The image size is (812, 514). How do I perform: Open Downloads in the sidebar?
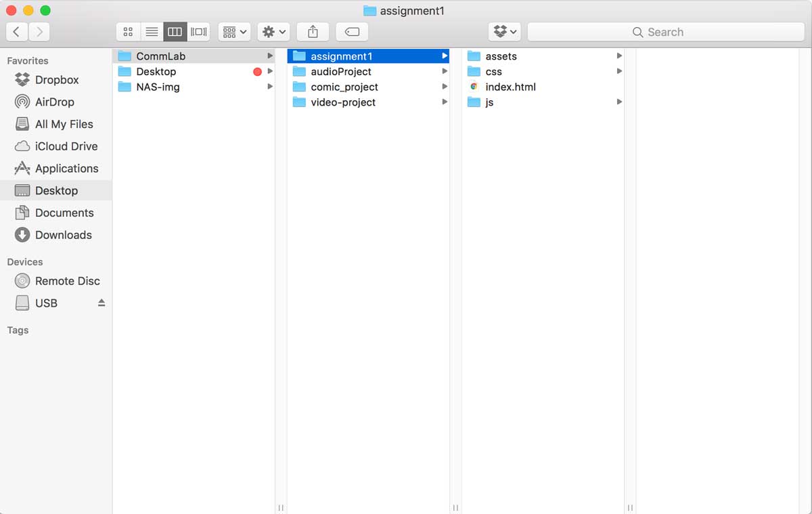click(56, 235)
